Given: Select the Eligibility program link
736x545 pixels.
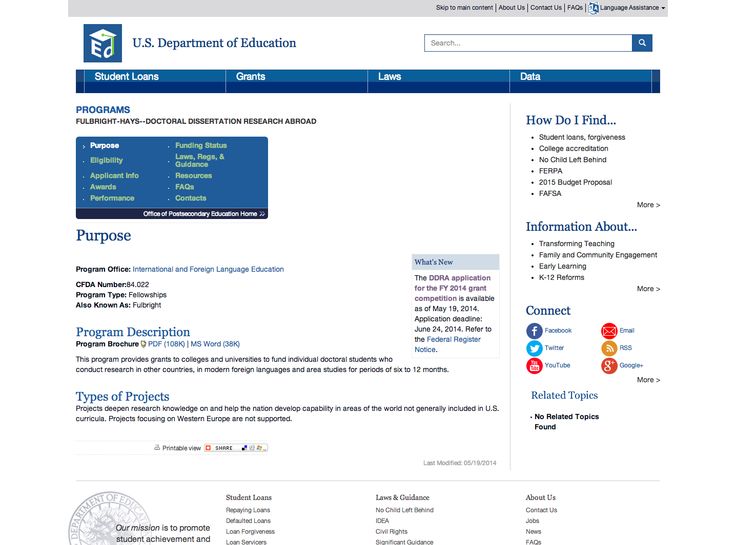Looking at the screenshot, I should (107, 160).
